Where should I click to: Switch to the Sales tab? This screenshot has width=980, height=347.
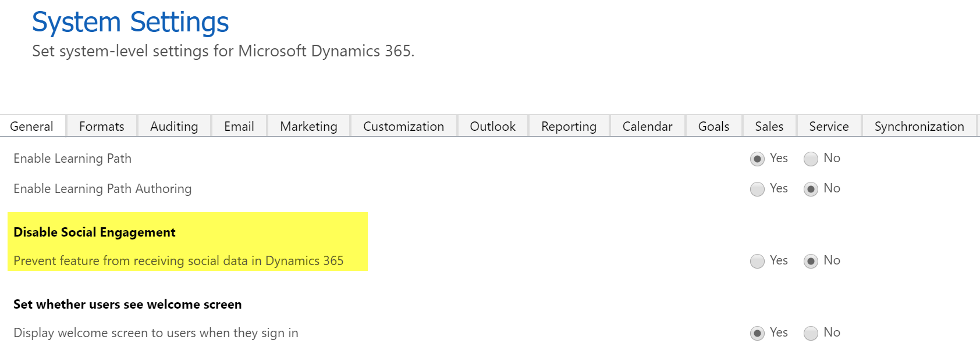coord(769,126)
